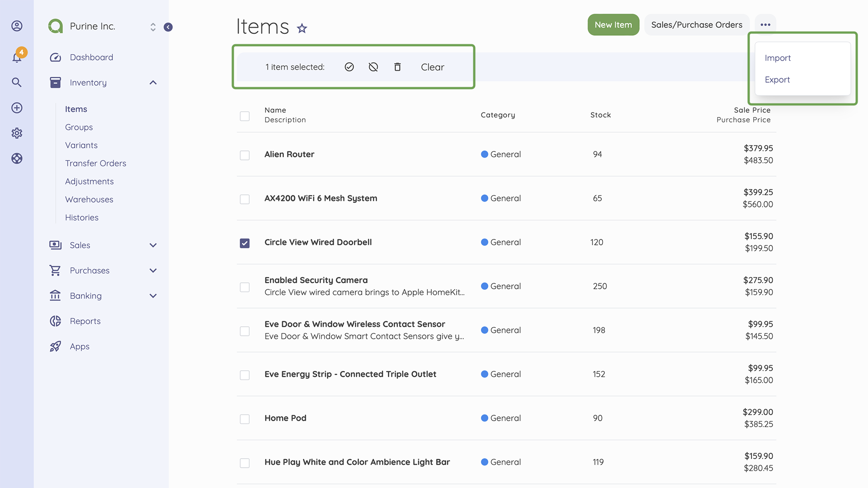Mark item inactive using slashed-circle icon
868x488 pixels.
[x=373, y=66]
